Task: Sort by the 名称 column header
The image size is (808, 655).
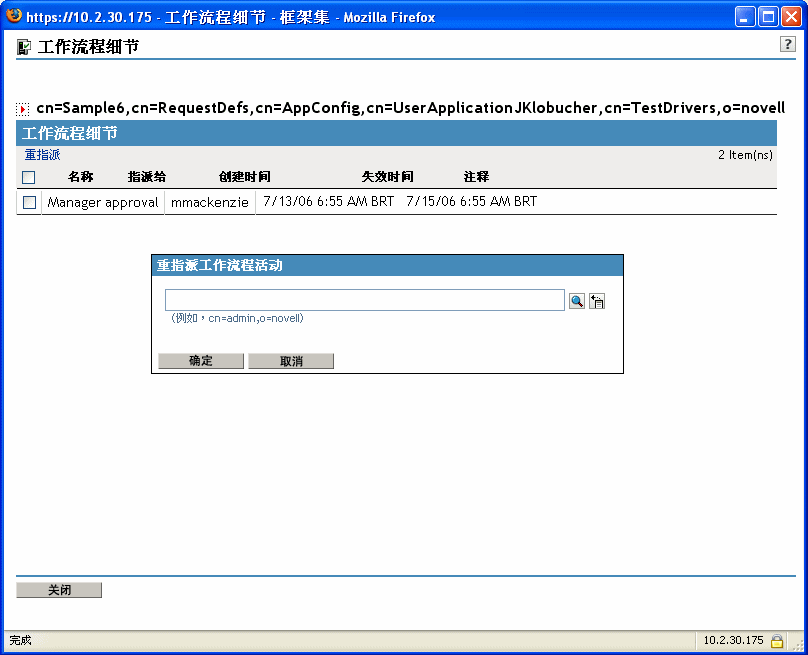Action: pos(79,177)
